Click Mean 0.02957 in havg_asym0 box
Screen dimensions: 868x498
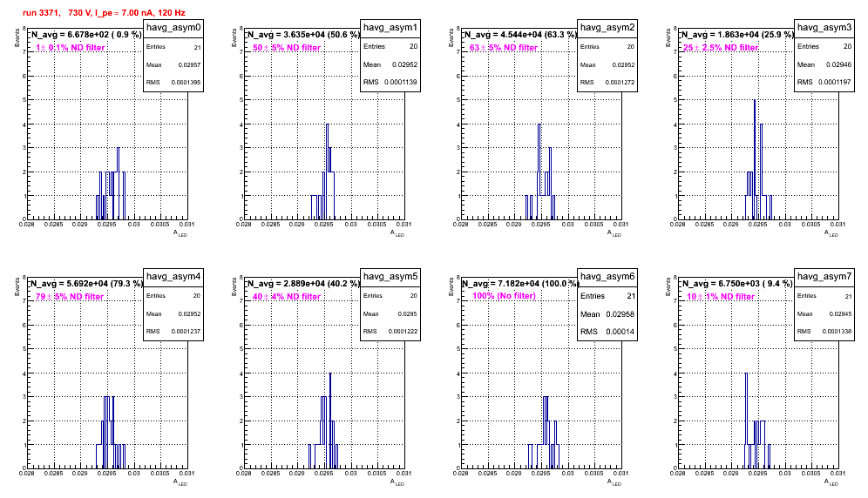click(x=173, y=64)
